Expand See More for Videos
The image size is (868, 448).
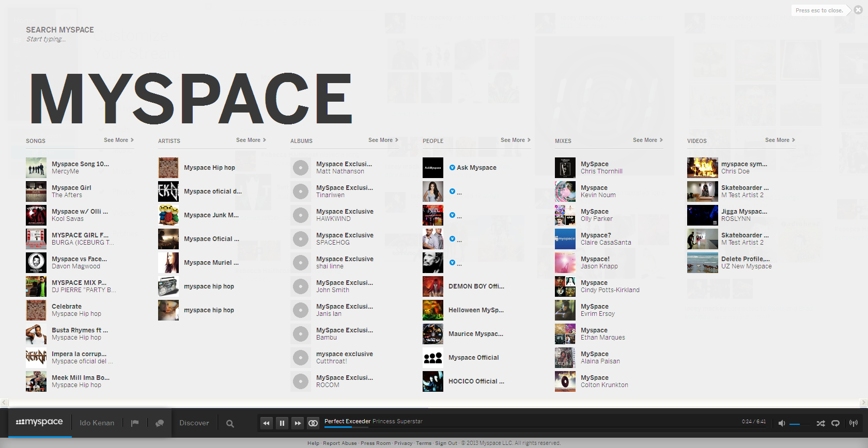coord(780,140)
